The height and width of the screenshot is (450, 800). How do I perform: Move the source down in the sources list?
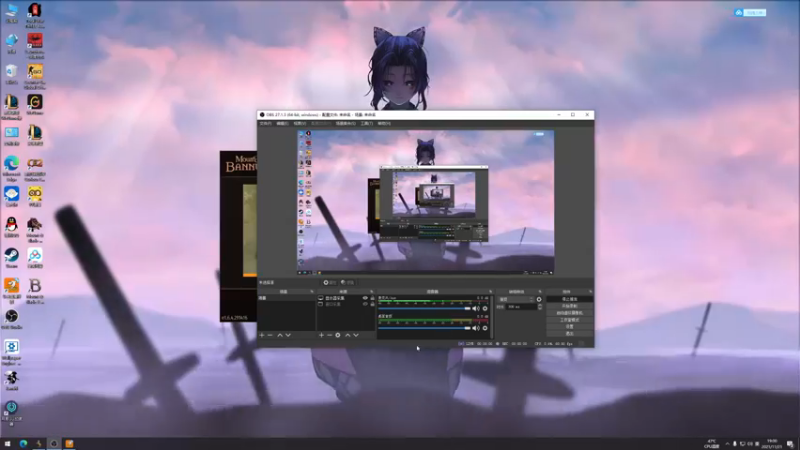[x=356, y=335]
